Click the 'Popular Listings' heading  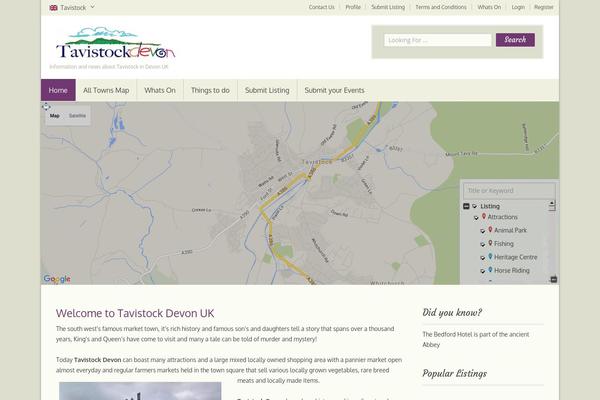coord(455,374)
